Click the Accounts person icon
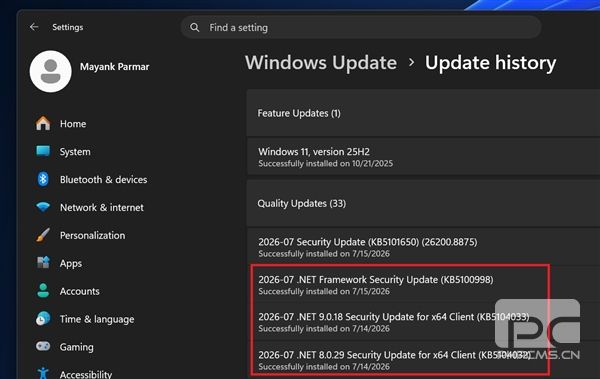Viewport: 600px width, 379px height. pyautogui.click(x=43, y=291)
